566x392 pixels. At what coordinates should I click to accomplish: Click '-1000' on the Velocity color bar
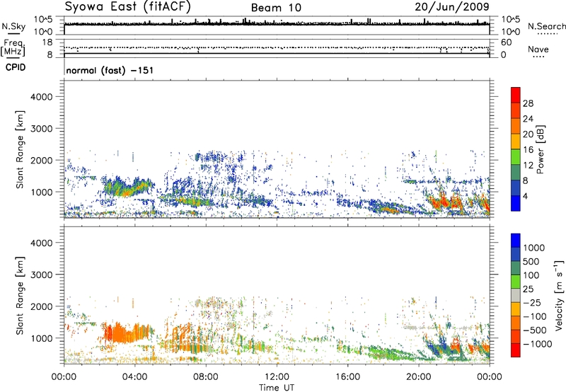point(538,344)
